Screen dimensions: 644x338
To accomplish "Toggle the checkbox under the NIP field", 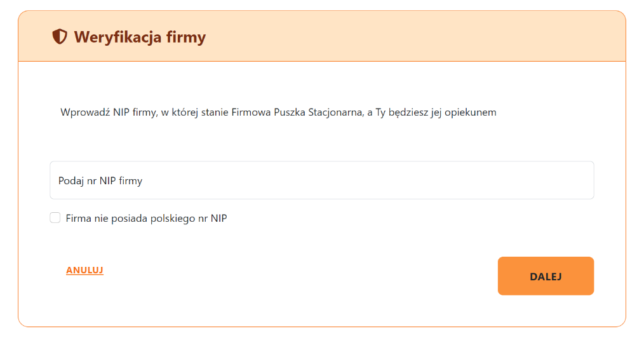I will pyautogui.click(x=55, y=218).
